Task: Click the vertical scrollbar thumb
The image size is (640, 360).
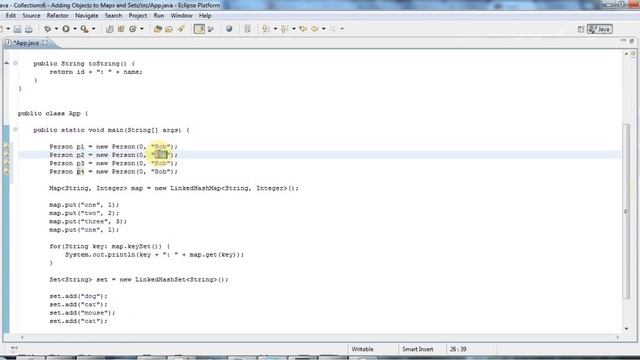Action: coord(627,211)
